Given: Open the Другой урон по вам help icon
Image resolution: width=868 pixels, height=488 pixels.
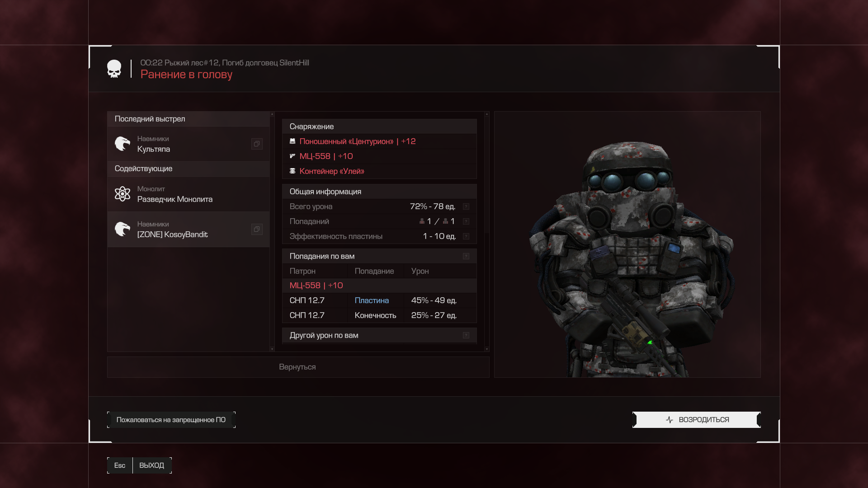Looking at the screenshot, I should pos(466,335).
